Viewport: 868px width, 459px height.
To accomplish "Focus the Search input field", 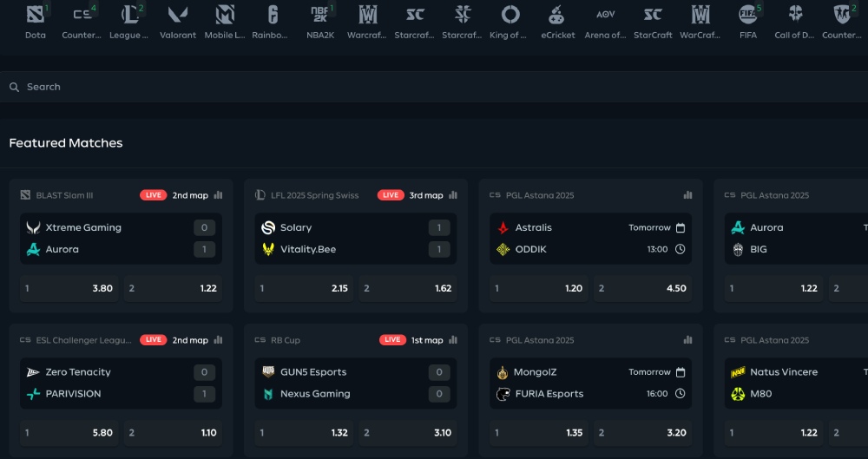I will 434,87.
